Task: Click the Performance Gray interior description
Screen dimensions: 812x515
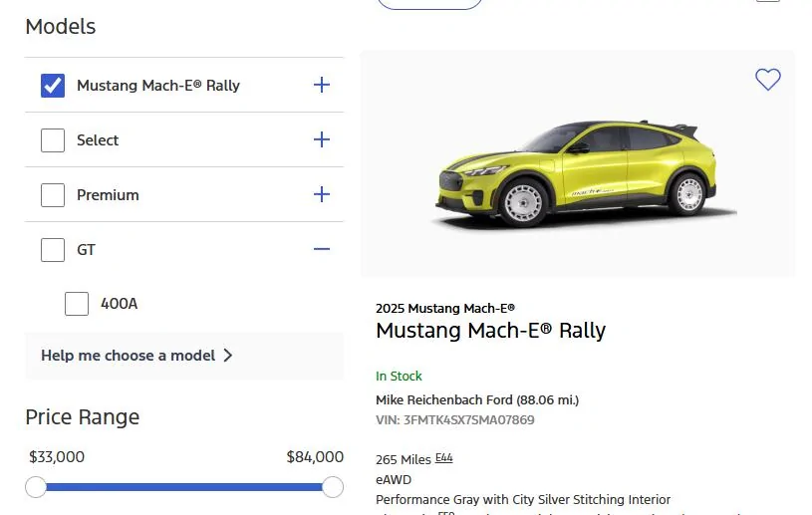Action: pyautogui.click(x=523, y=499)
